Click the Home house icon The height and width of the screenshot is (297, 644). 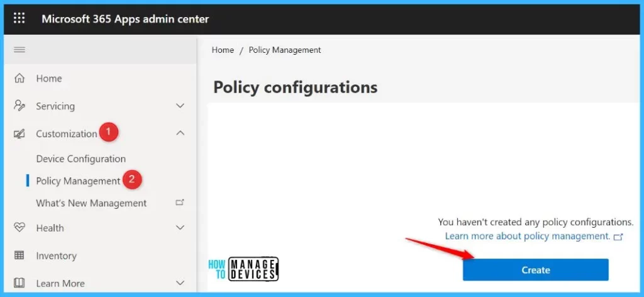click(19, 78)
